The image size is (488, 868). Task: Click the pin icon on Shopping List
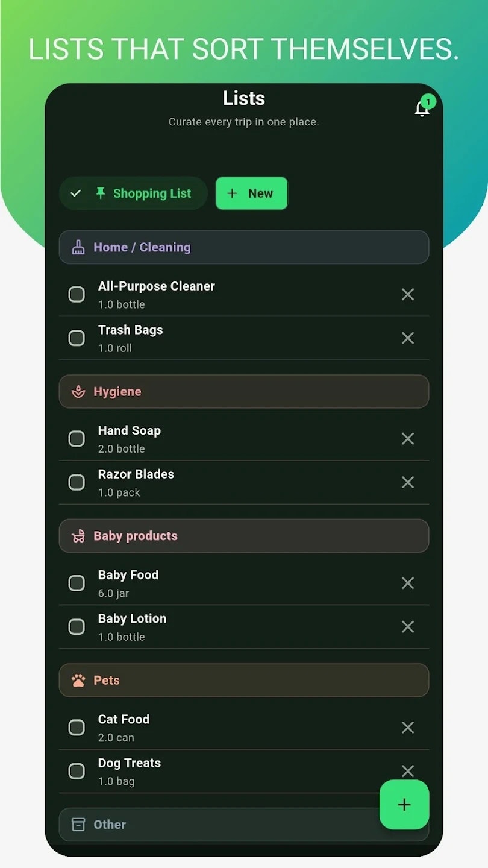pos(100,193)
